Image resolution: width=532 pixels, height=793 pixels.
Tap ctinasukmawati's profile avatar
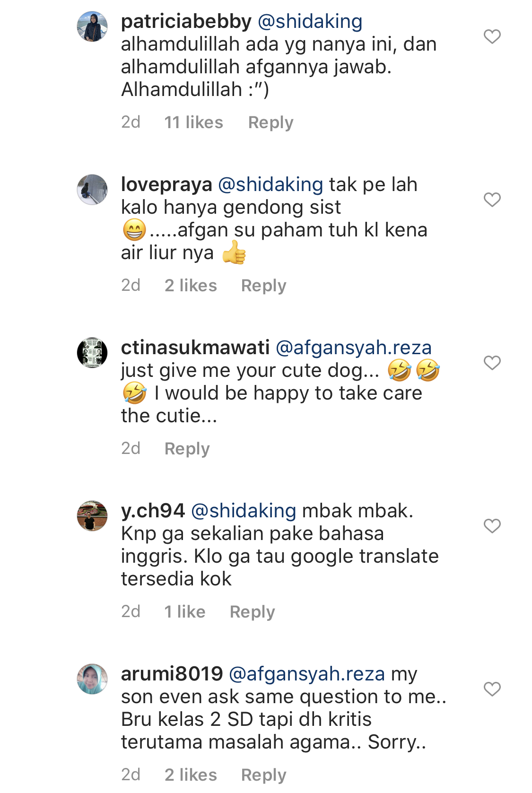pos(92,353)
